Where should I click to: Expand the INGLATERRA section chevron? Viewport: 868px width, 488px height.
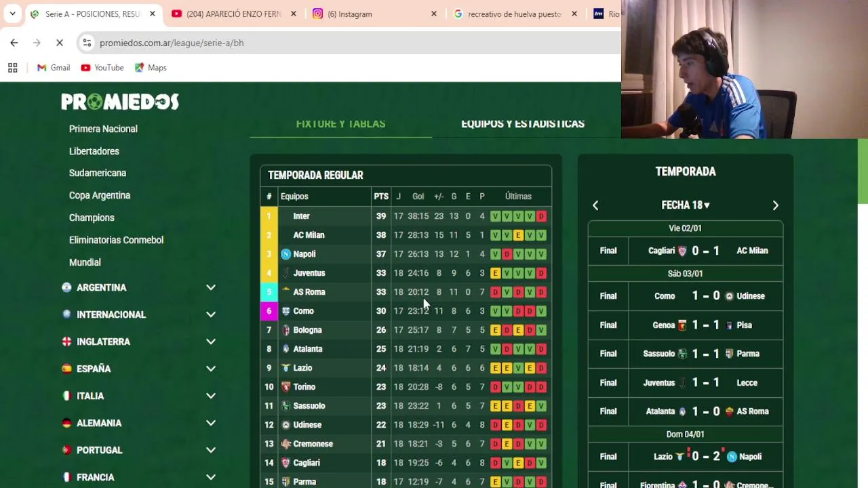tap(211, 342)
